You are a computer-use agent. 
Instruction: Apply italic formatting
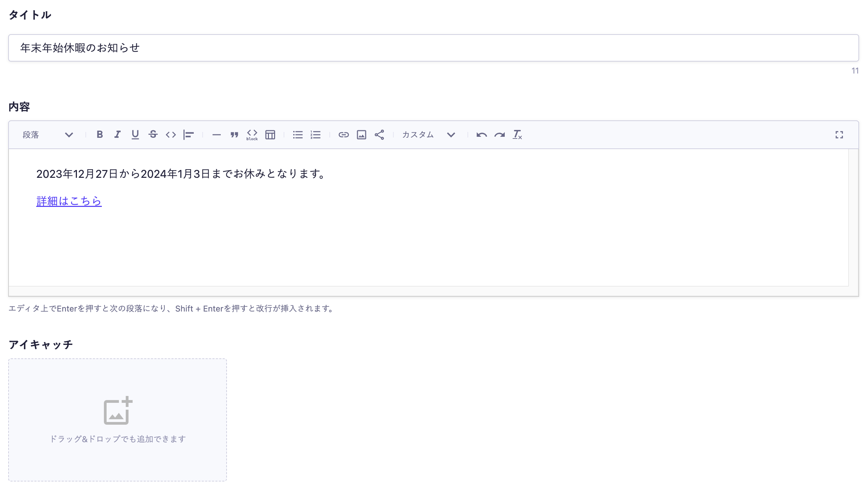(x=118, y=135)
